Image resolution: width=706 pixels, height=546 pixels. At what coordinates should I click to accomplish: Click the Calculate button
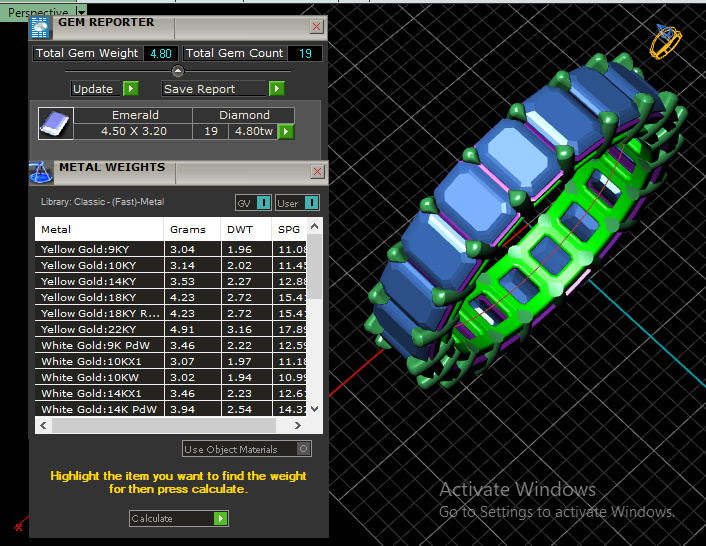click(x=179, y=518)
